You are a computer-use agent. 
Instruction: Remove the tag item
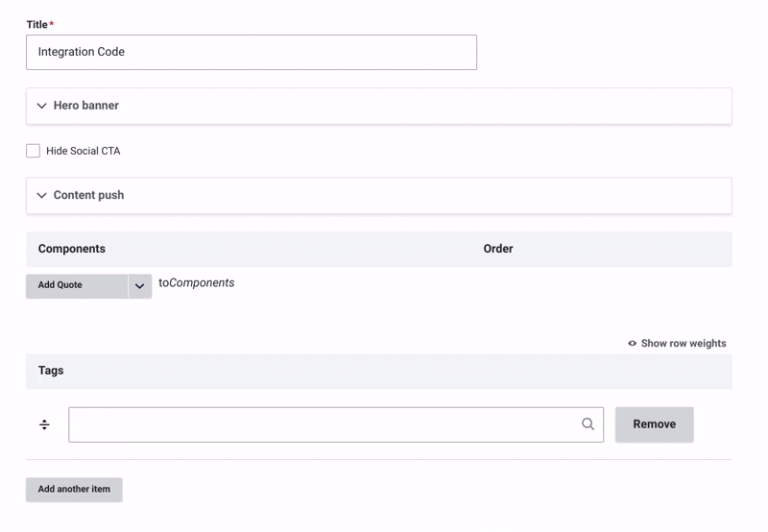(x=655, y=424)
